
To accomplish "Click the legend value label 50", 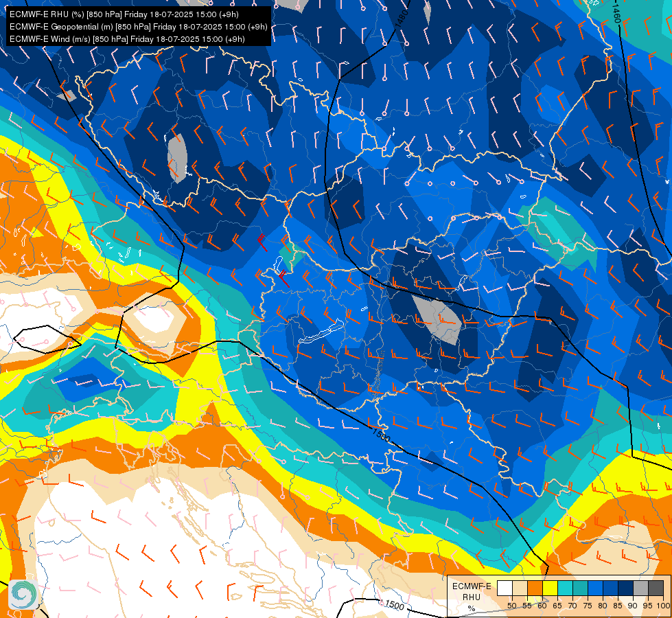I will coord(511,606).
